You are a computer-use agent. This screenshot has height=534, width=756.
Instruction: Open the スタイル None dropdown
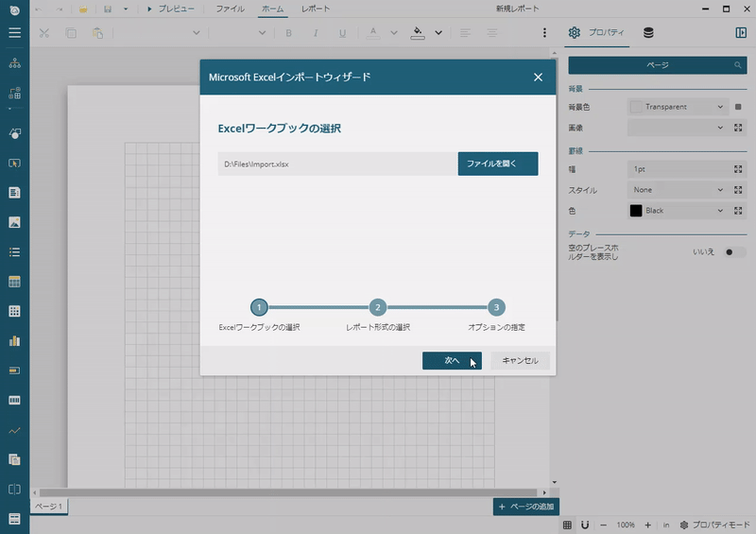pos(678,190)
